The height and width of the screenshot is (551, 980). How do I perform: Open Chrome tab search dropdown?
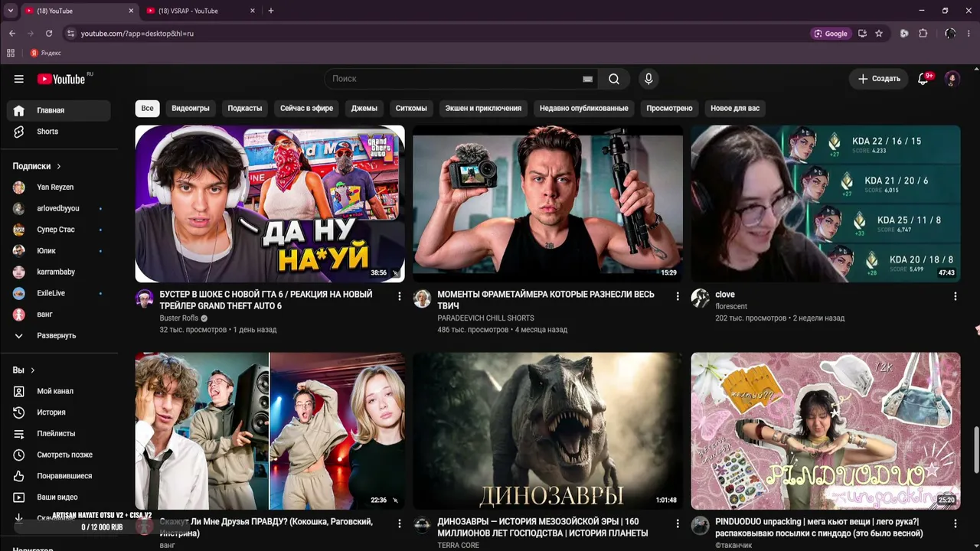tap(10, 11)
